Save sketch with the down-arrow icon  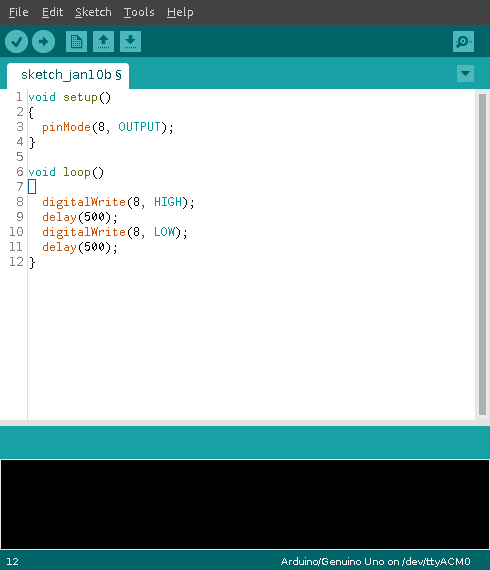tap(130, 41)
